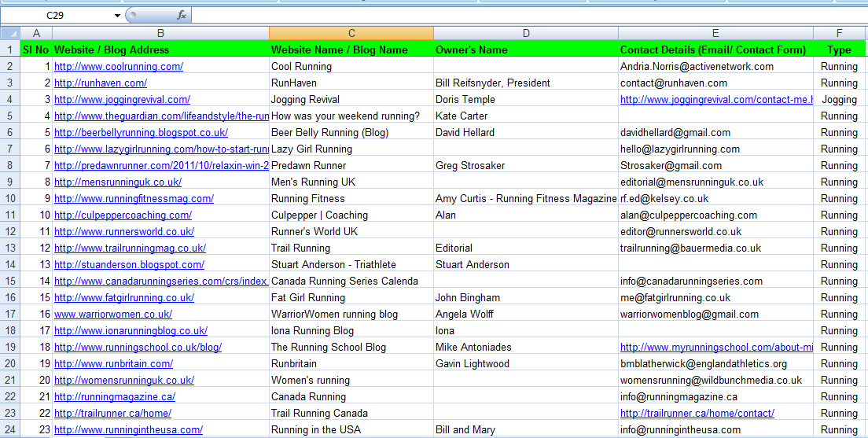Select column E header
Viewport: 868px width, 438px height.
(715, 33)
